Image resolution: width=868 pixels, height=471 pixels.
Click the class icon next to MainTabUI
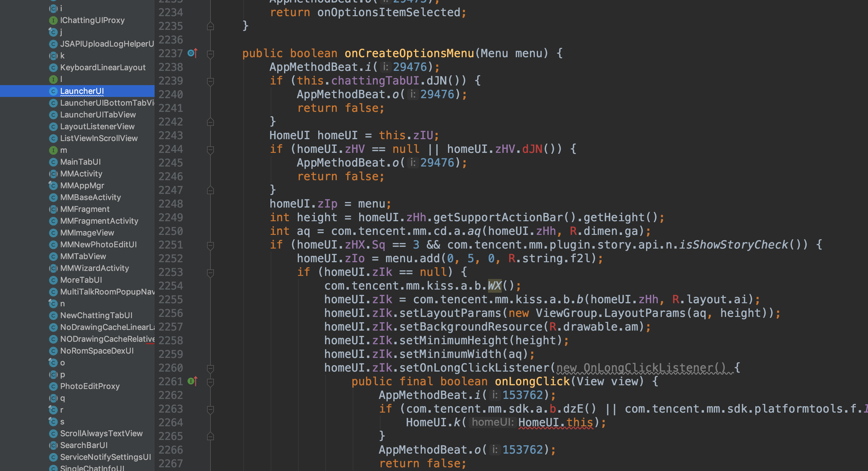(53, 162)
